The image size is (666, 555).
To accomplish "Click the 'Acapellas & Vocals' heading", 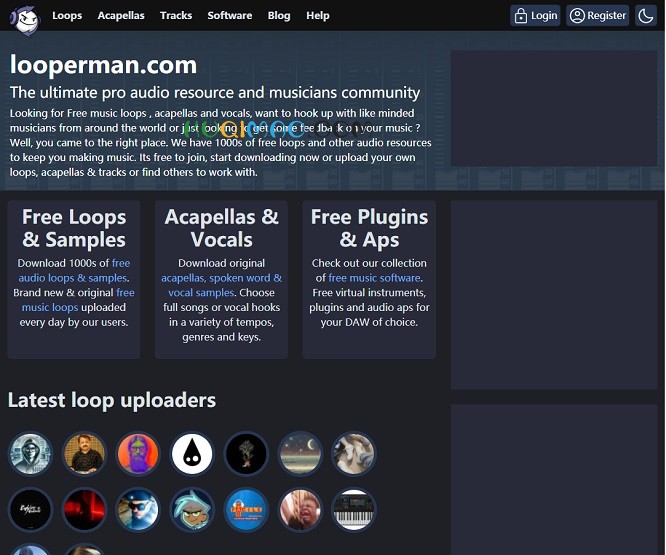I will point(221,228).
